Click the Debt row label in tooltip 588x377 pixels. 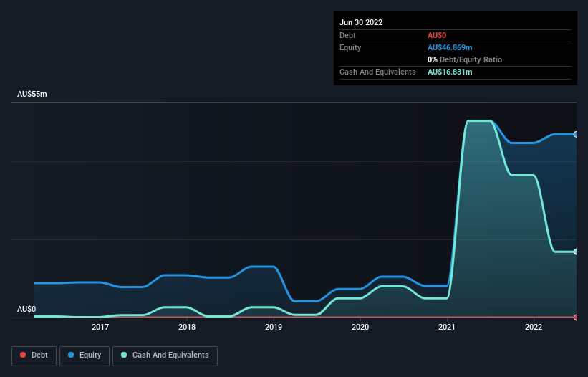[347, 35]
